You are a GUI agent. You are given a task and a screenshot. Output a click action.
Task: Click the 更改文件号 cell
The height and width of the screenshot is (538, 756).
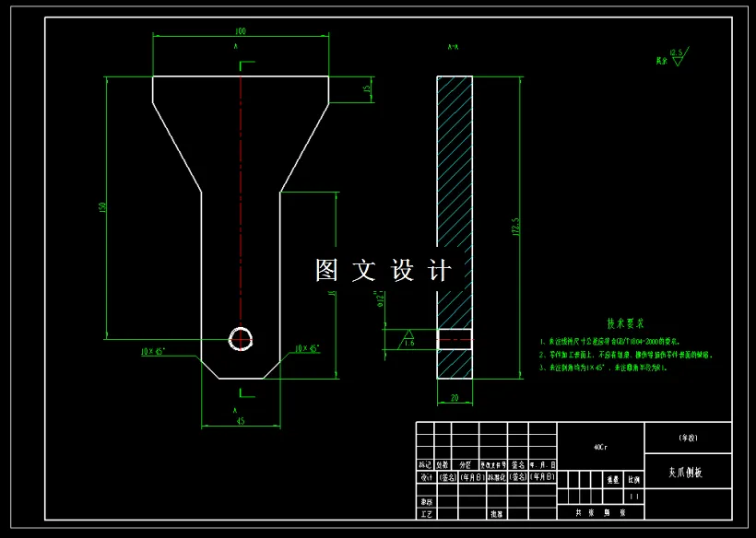click(x=493, y=465)
